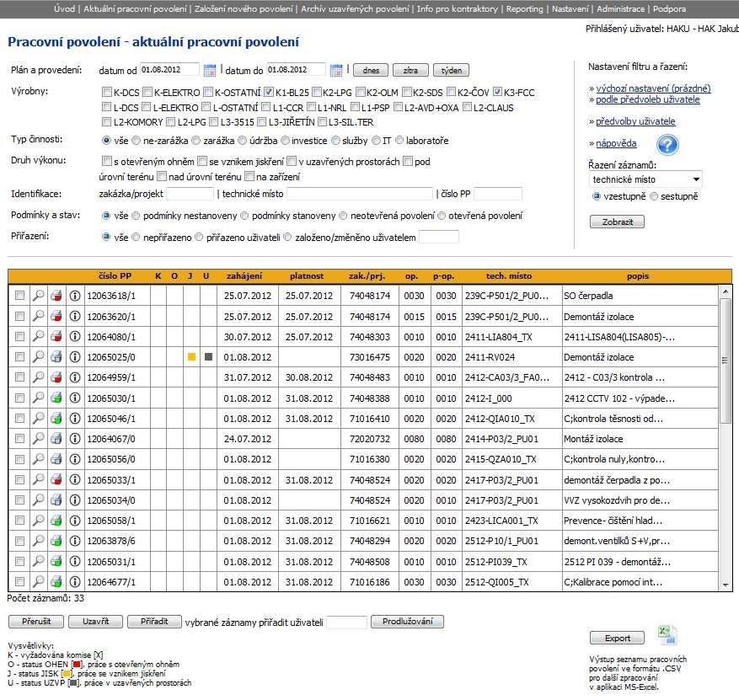Open the 'nápověda' help link
The image size is (739, 700).
[x=616, y=143]
